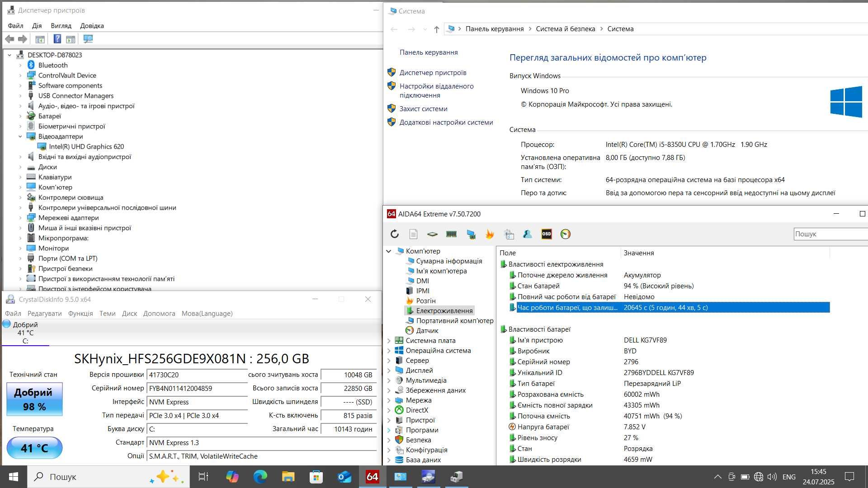Screen dimensions: 868x488
Task: Click the RAM module icon in AIDA64 toolbar
Action: point(451,234)
